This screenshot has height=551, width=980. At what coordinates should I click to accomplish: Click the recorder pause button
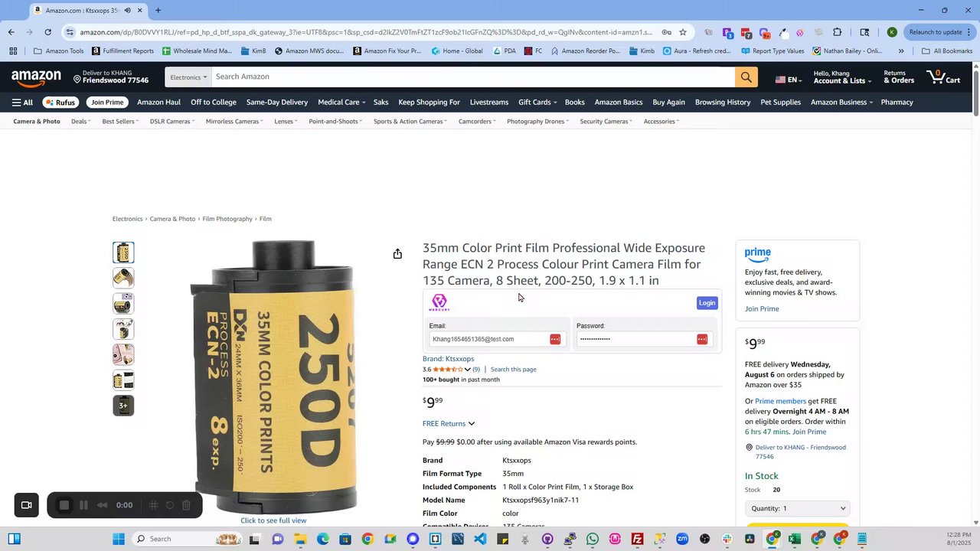(x=83, y=505)
